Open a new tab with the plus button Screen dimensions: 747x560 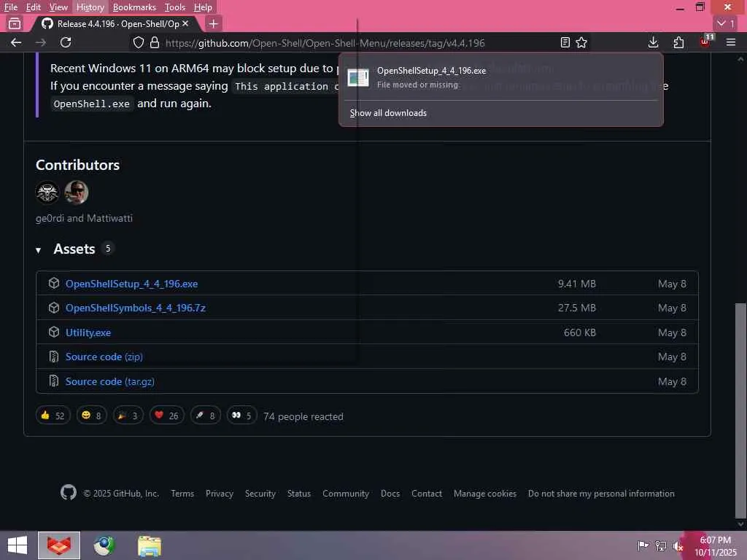[x=214, y=23]
